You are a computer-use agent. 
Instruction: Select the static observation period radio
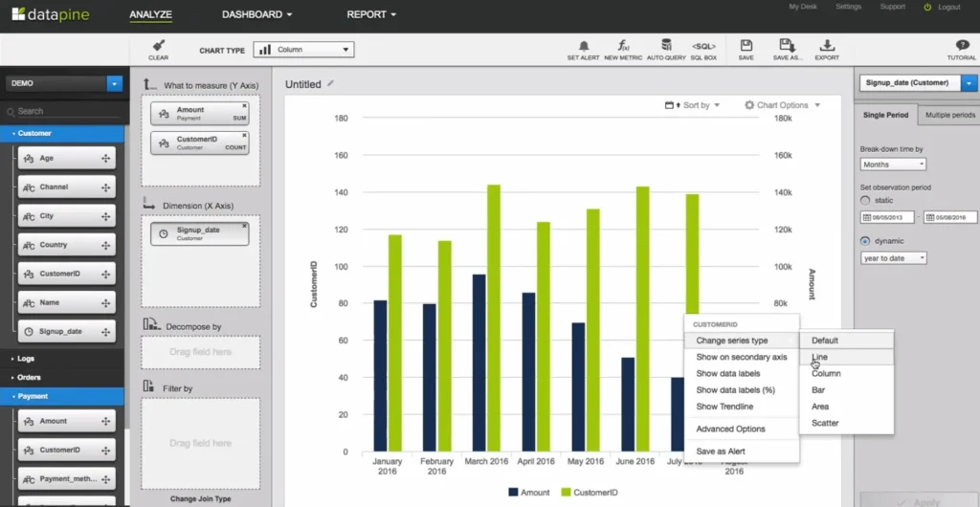coord(865,201)
